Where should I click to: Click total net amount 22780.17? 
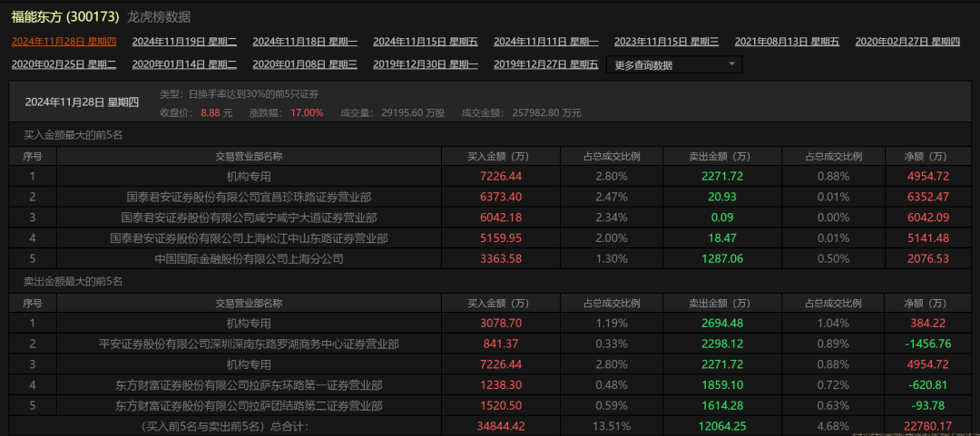(928, 427)
